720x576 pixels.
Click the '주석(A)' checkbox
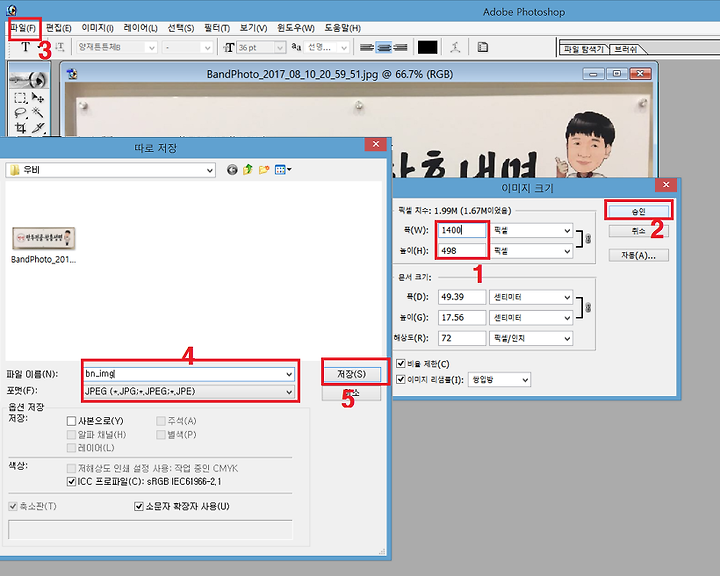161,421
